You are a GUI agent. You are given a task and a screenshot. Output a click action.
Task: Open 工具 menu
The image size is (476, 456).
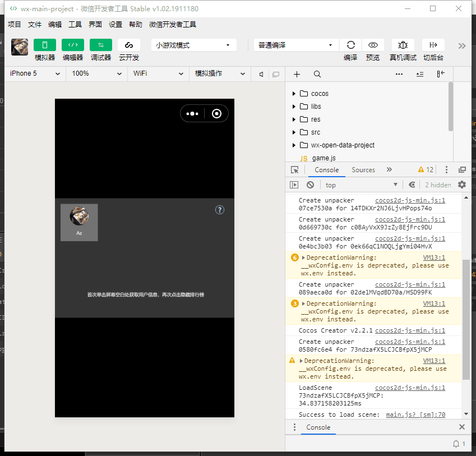point(75,24)
